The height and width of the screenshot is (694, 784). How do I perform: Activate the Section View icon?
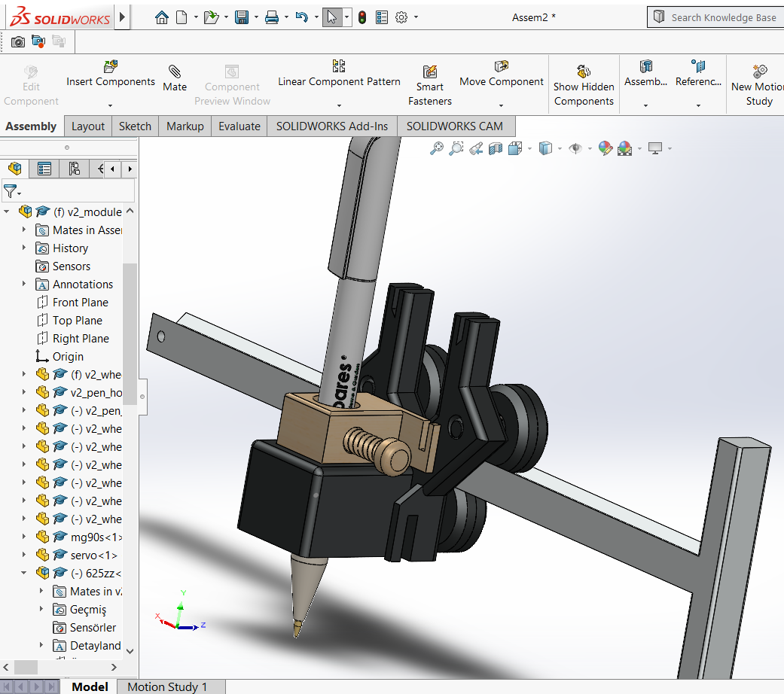tap(496, 148)
